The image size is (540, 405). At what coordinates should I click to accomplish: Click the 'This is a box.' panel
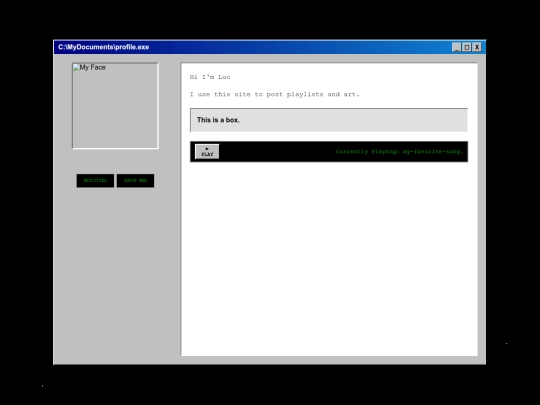(x=329, y=120)
